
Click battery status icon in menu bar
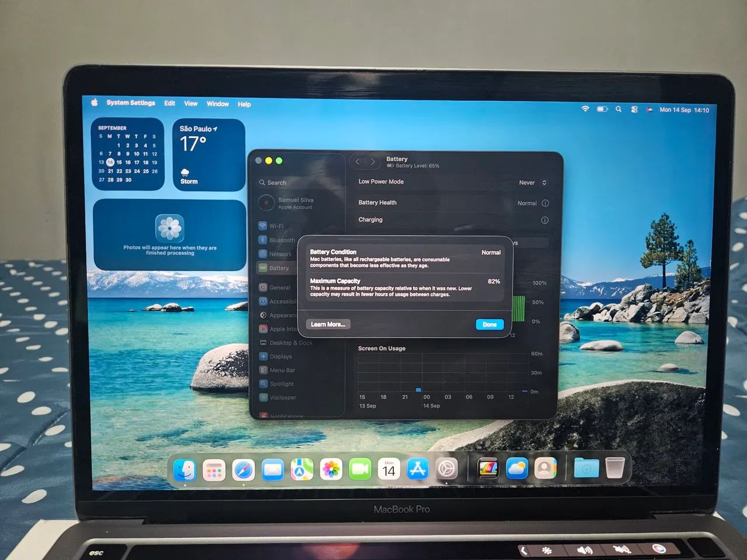pos(602,109)
